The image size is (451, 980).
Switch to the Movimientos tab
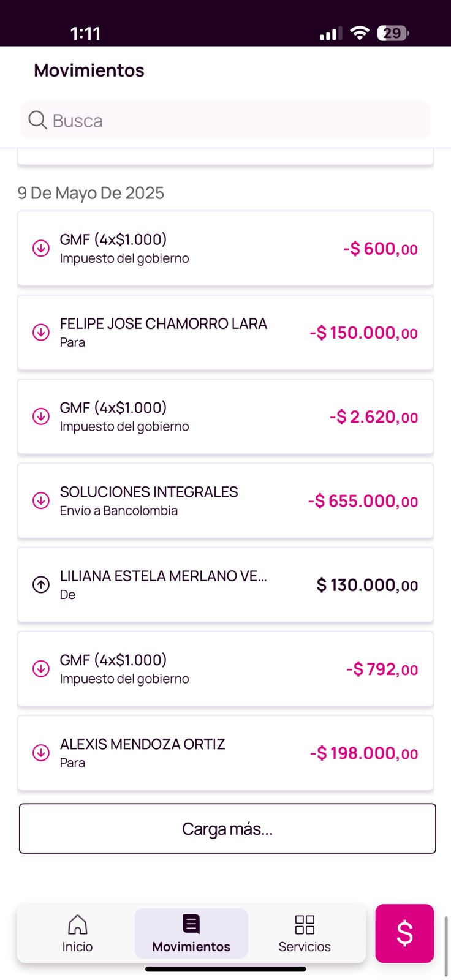point(191,933)
